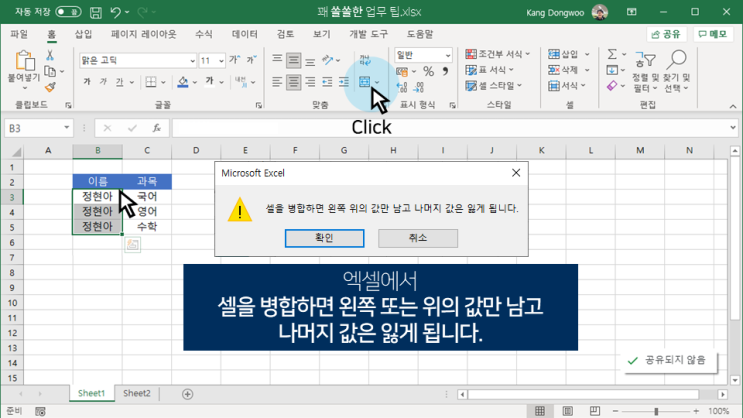
Task: Toggle Center horizontal alignment button
Action: point(293,82)
